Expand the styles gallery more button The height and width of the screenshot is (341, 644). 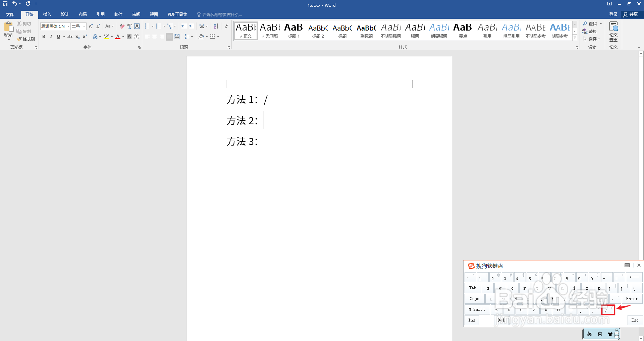click(x=575, y=38)
